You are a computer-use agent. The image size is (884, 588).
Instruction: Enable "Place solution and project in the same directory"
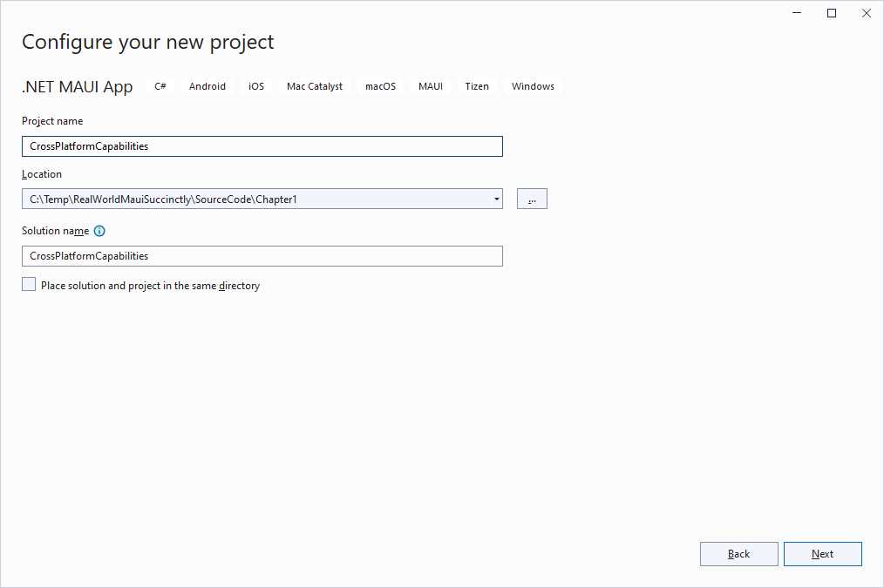point(28,284)
